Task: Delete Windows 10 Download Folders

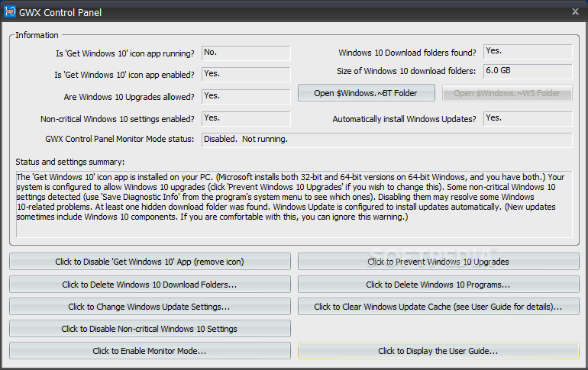Action: pyautogui.click(x=150, y=285)
